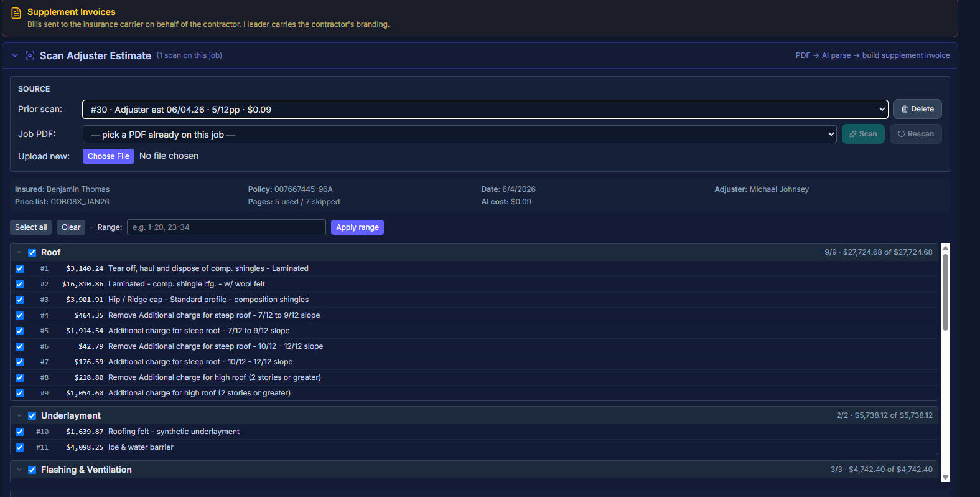Image resolution: width=980 pixels, height=497 pixels.
Task: Uncheck line #3 Hip / Ridge cap
Action: point(19,300)
